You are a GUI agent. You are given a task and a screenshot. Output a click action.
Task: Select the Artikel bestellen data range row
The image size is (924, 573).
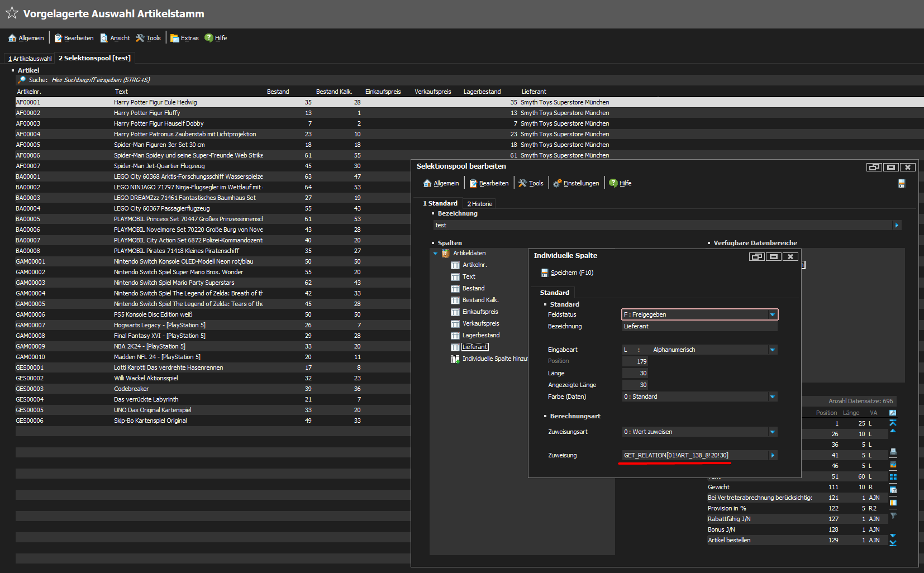[798, 540]
